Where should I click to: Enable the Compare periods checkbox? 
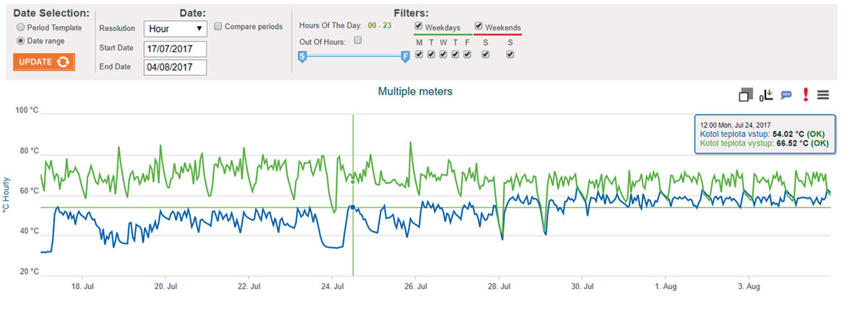coord(218,27)
